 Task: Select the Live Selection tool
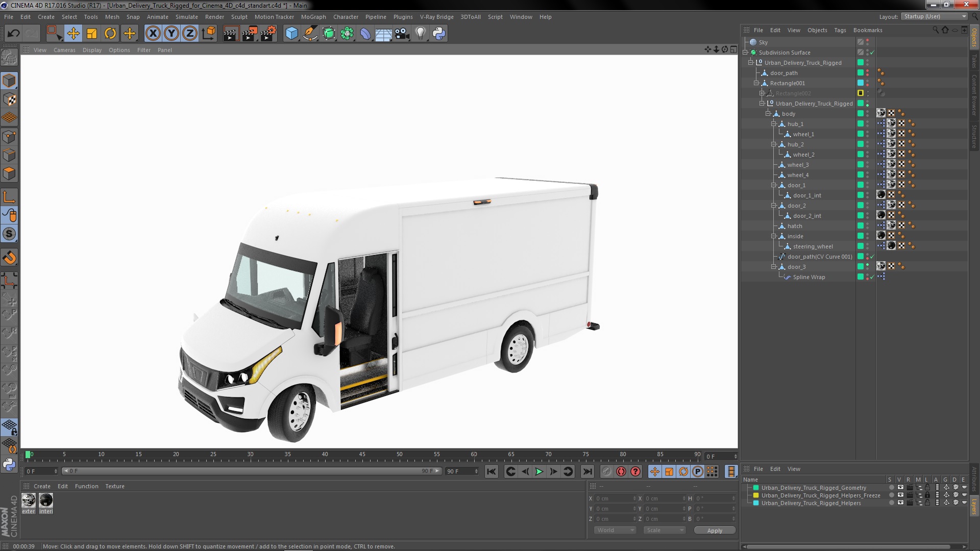[x=54, y=34]
